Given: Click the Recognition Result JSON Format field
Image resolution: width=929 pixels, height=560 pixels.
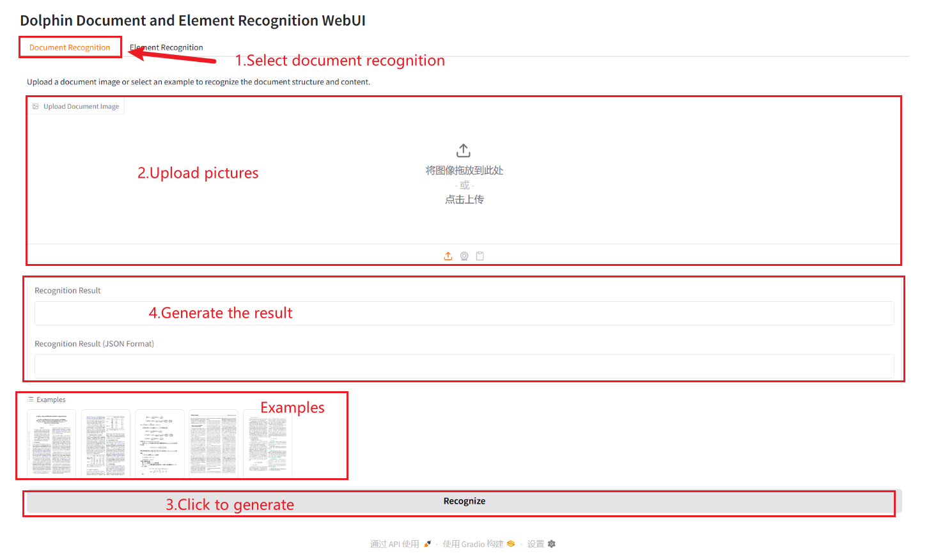Looking at the screenshot, I should tap(464, 366).
